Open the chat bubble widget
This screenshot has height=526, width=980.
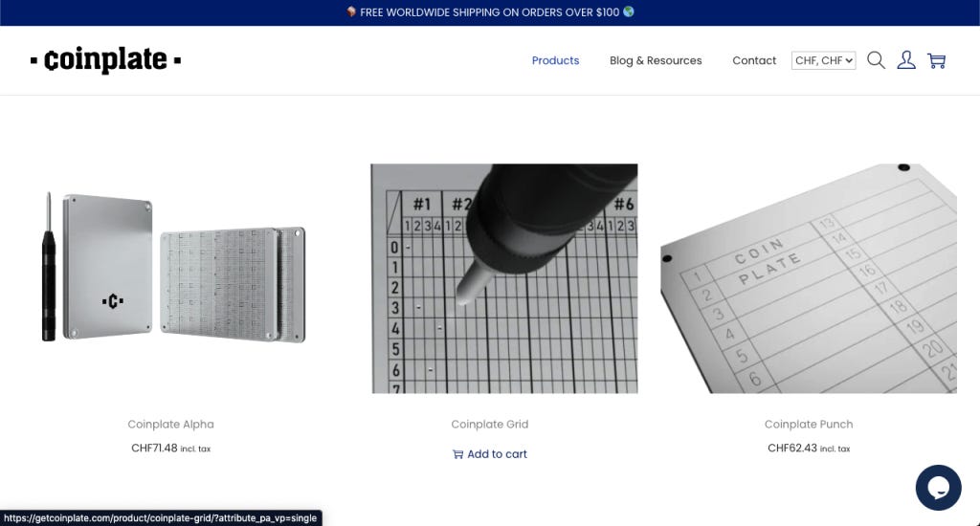[938, 488]
